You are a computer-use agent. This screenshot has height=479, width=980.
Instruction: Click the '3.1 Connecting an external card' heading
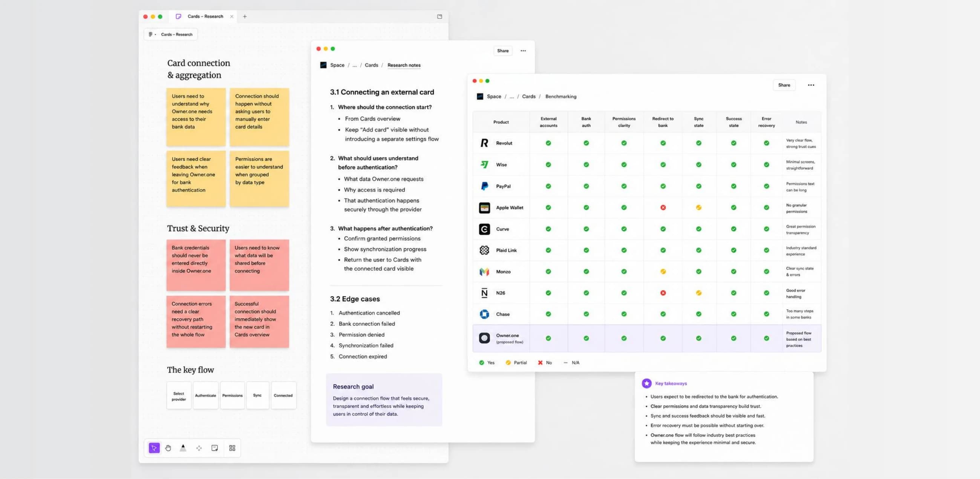point(381,92)
